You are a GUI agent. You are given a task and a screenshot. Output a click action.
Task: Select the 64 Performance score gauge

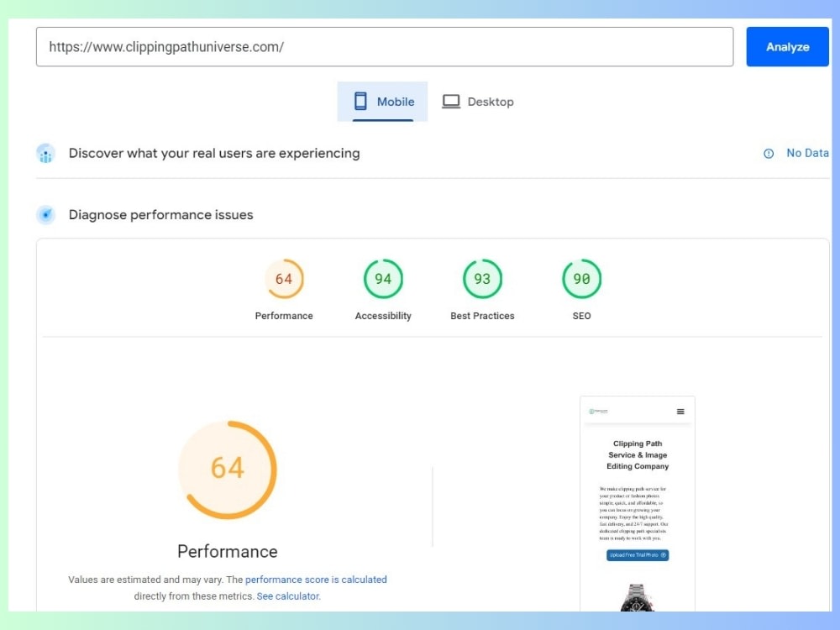pos(284,279)
